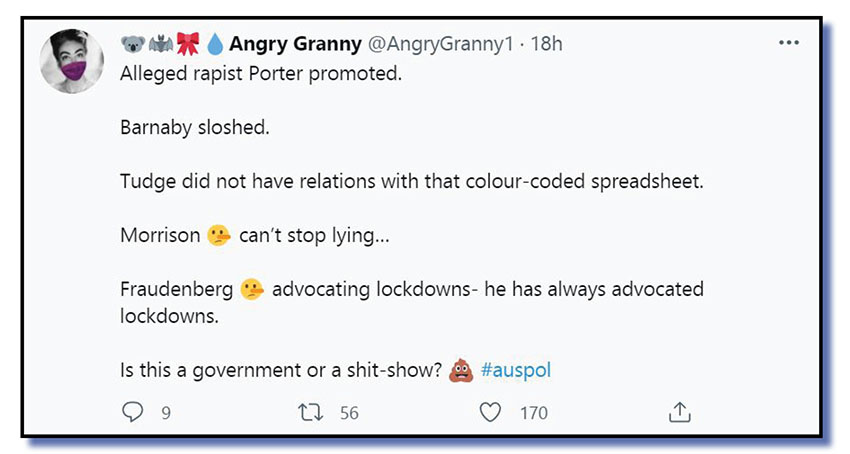850x454 pixels.
Task: Click the lying face emoji after Morrison
Action: [x=218, y=236]
